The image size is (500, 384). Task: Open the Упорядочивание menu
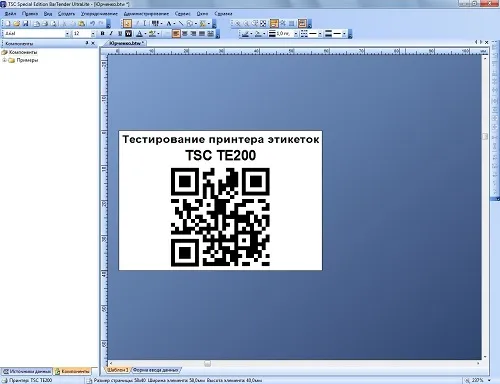tap(99, 14)
